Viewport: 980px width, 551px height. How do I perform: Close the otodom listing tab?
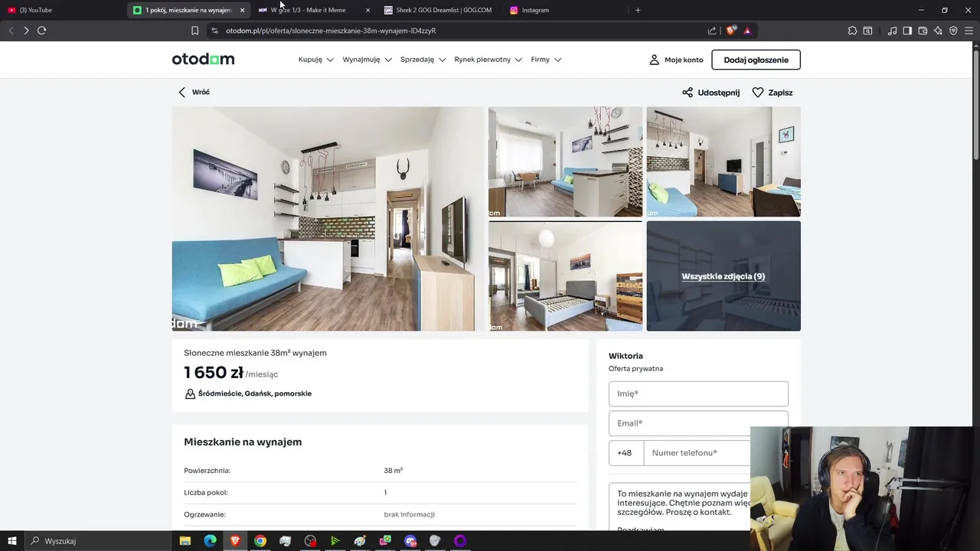tap(243, 10)
